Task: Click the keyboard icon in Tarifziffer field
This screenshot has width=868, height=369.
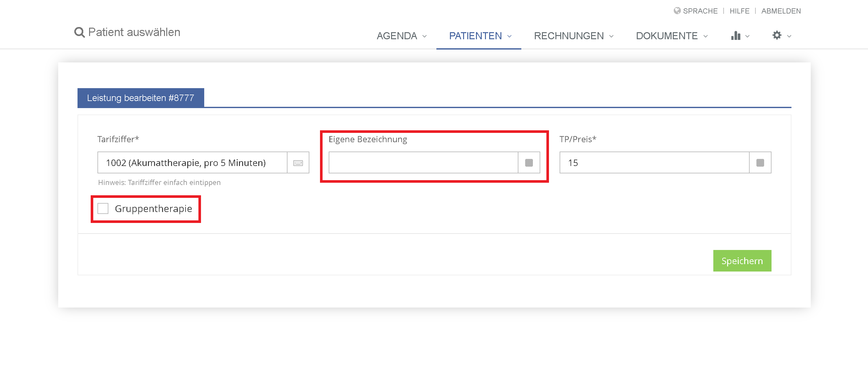Action: [x=298, y=163]
